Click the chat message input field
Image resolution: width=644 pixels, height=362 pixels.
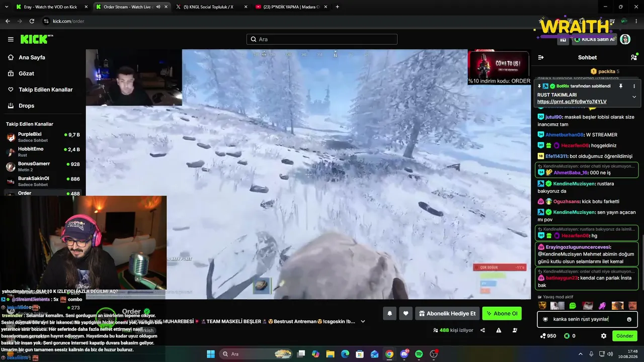pyautogui.click(x=587, y=319)
